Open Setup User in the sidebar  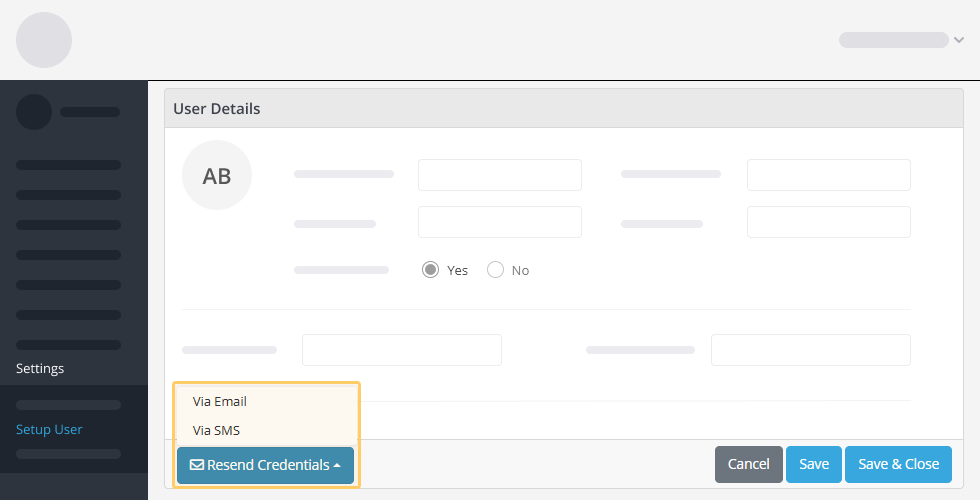click(x=49, y=429)
